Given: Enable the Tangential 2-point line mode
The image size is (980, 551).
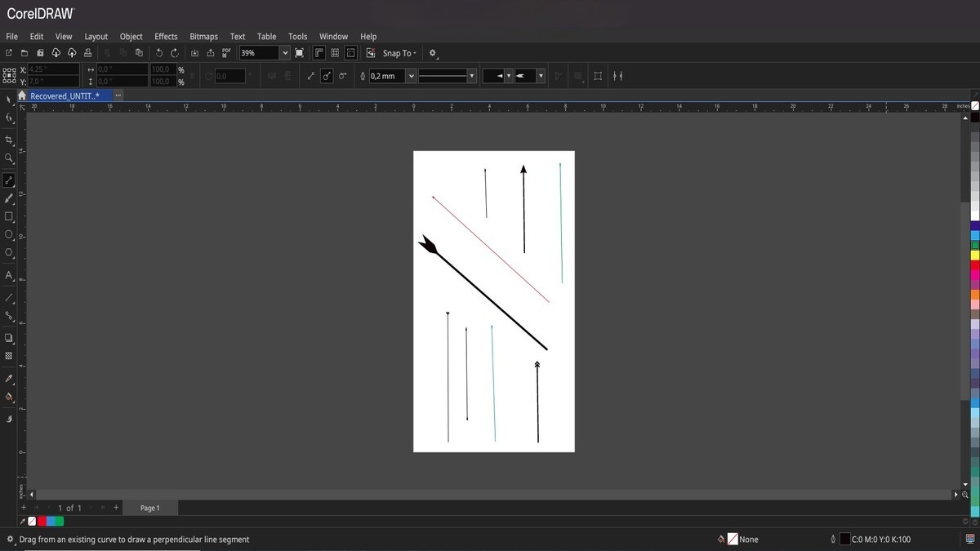Looking at the screenshot, I should (342, 76).
